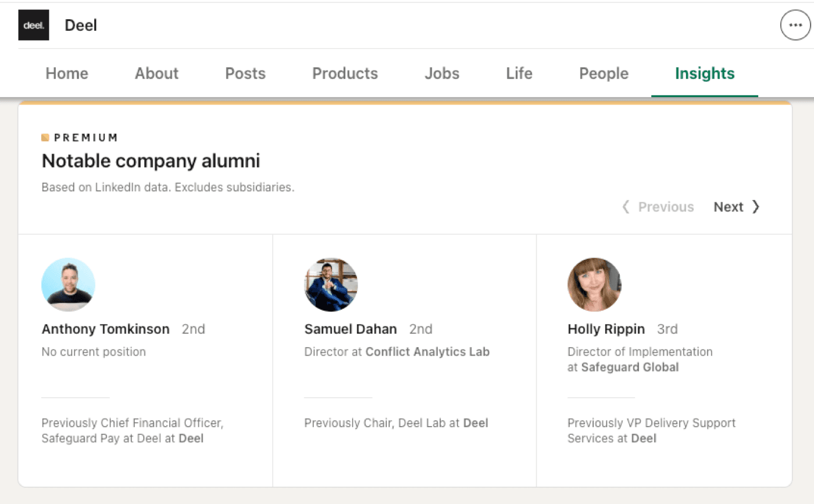Click the 'at Safeguard Global' text
The height and width of the screenshot is (504, 814).
(623, 367)
